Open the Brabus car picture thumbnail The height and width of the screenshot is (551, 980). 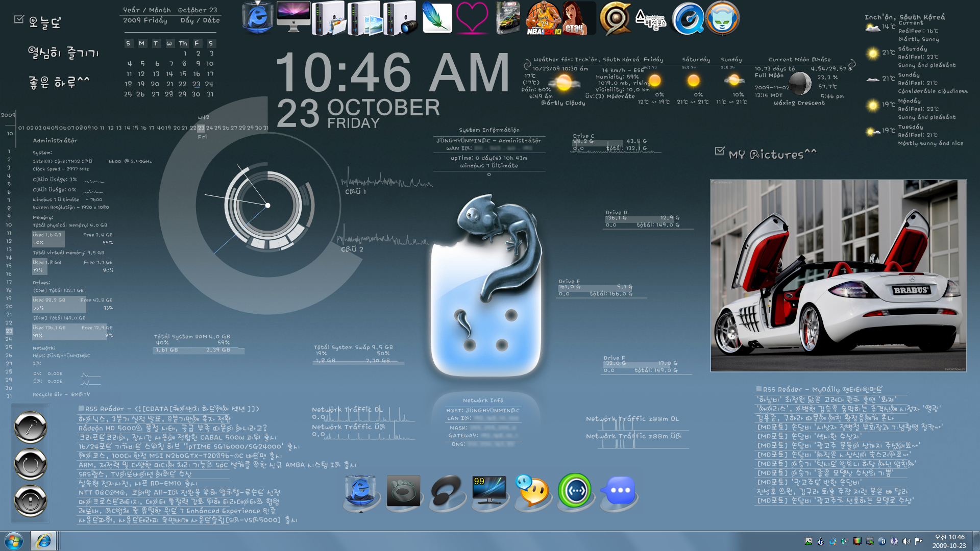(x=838, y=275)
